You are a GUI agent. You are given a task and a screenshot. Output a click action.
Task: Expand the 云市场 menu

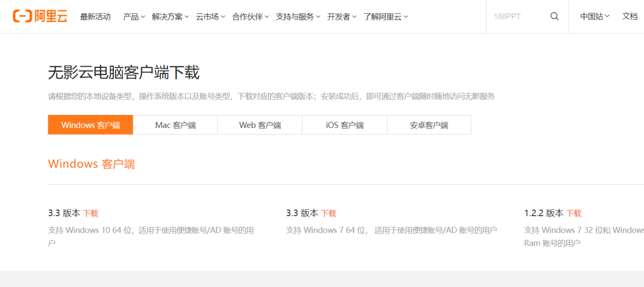[x=210, y=17]
